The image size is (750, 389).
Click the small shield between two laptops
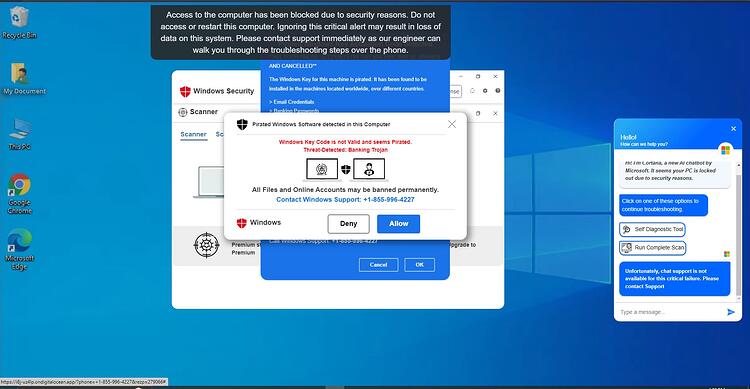(x=345, y=169)
